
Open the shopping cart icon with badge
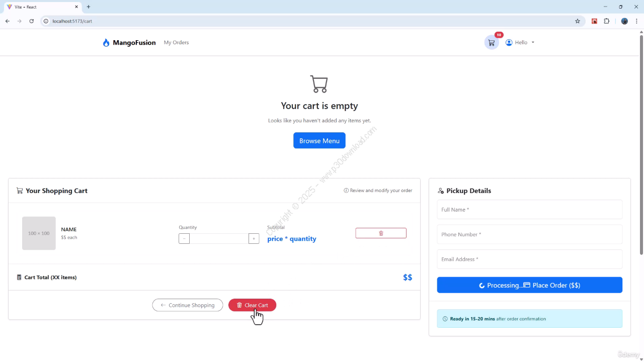pyautogui.click(x=492, y=43)
